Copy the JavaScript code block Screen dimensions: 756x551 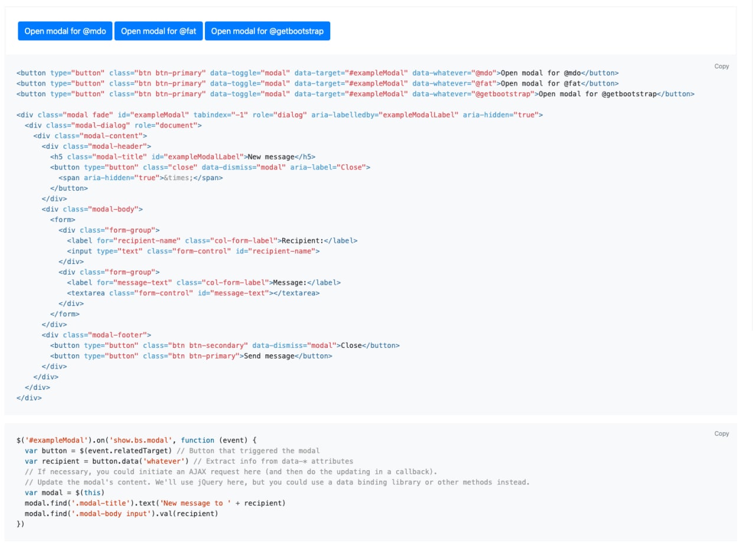722,433
